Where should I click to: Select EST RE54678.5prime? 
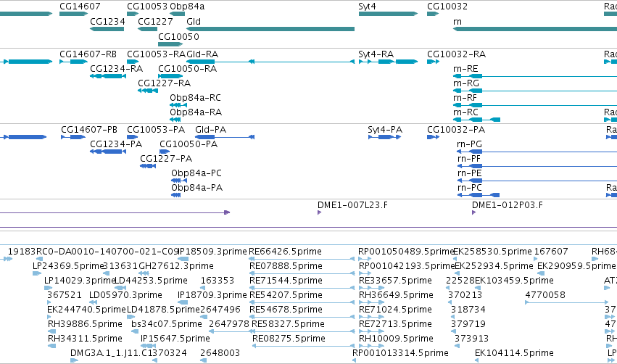pyautogui.click(x=302, y=317)
